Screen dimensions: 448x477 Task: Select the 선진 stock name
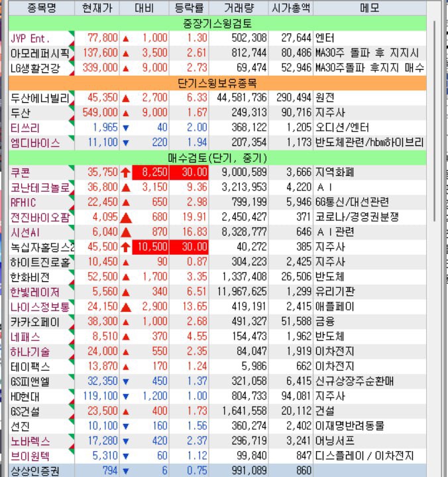[20, 426]
